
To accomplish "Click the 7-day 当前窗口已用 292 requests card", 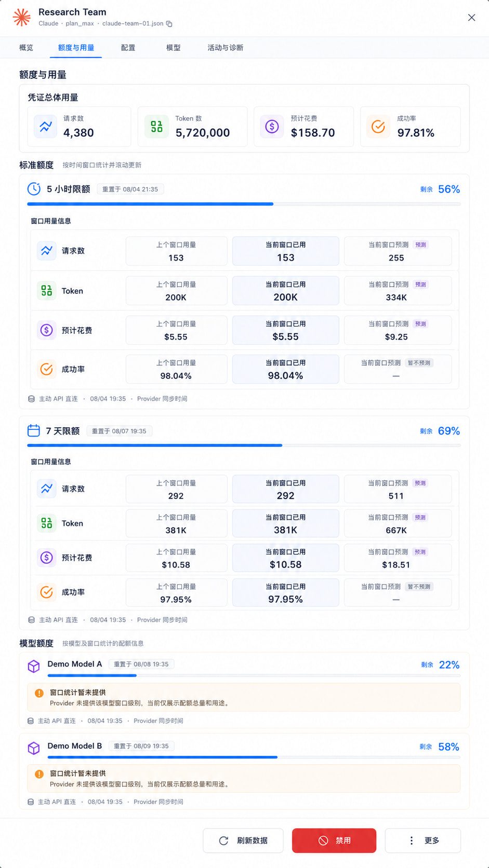I will 285,489.
